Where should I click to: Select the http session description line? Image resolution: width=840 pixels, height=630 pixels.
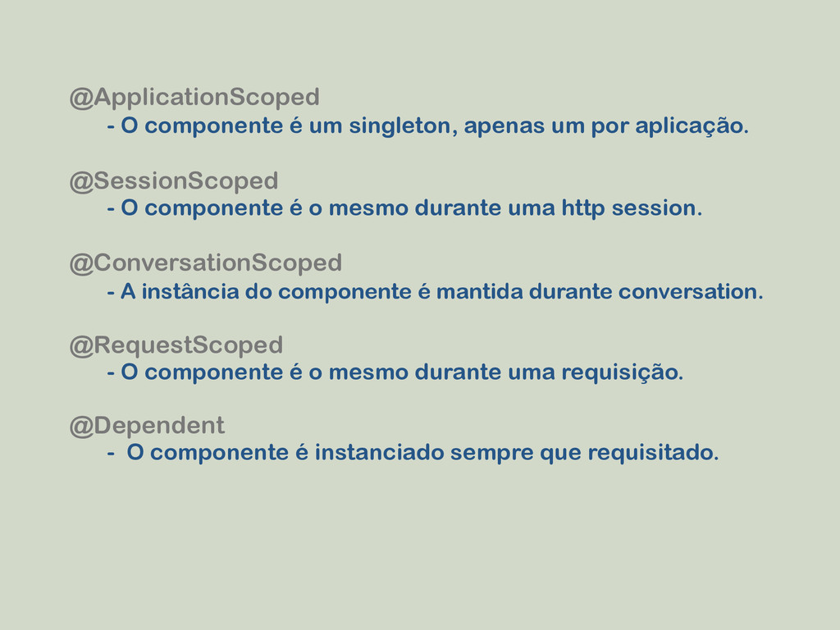[404, 208]
